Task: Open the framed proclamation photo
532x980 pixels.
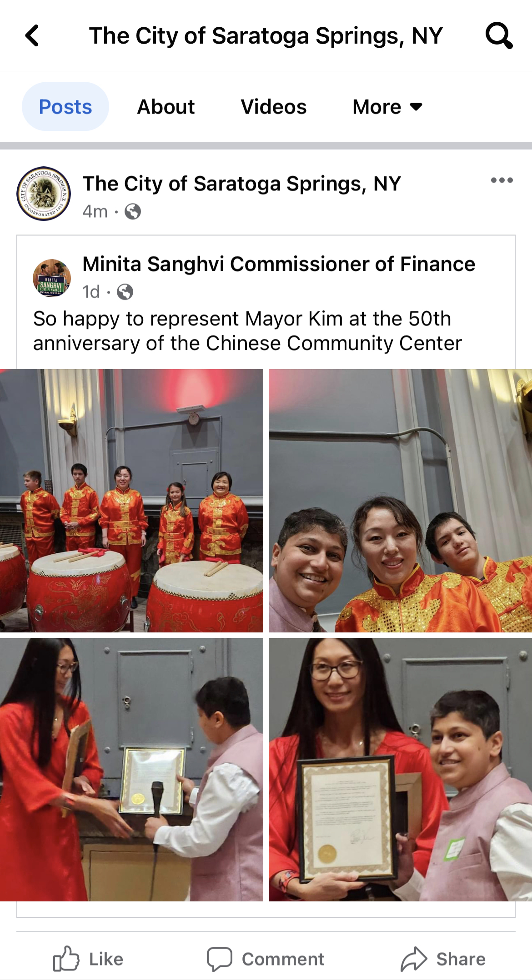Action: click(x=400, y=770)
